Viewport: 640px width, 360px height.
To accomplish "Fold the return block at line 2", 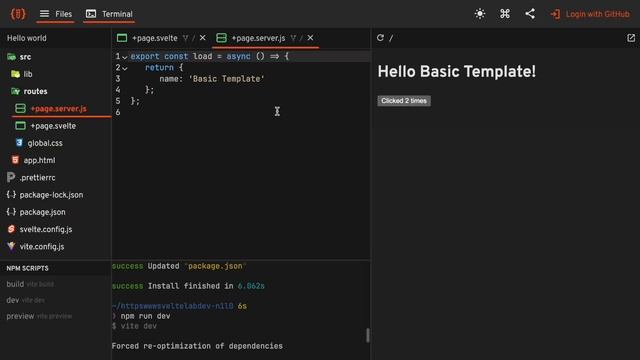I will tap(125, 69).
